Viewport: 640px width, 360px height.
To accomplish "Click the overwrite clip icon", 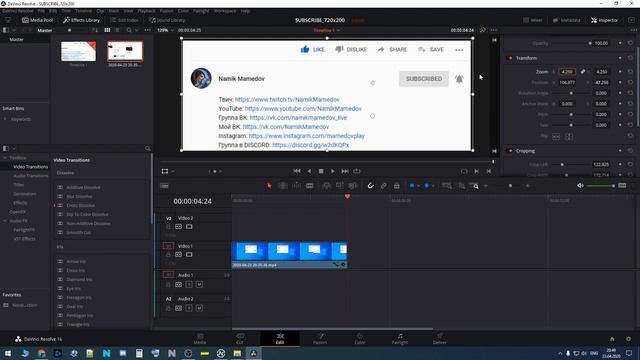I will click(x=340, y=186).
